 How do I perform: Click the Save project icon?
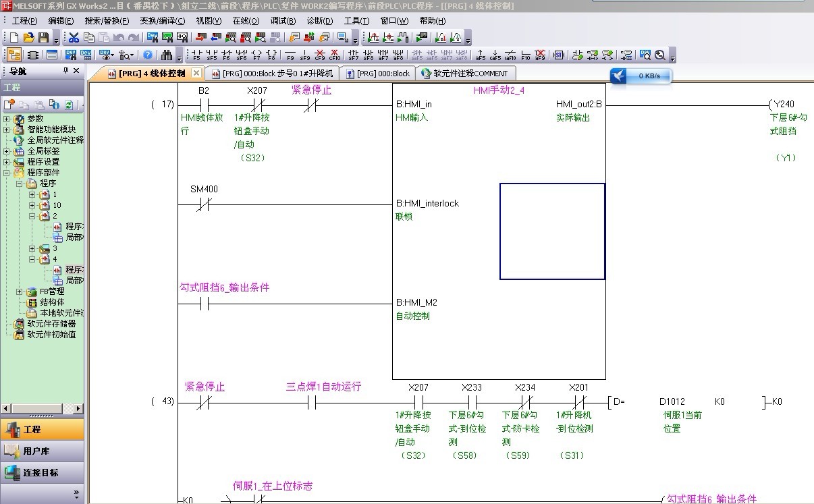(43, 38)
